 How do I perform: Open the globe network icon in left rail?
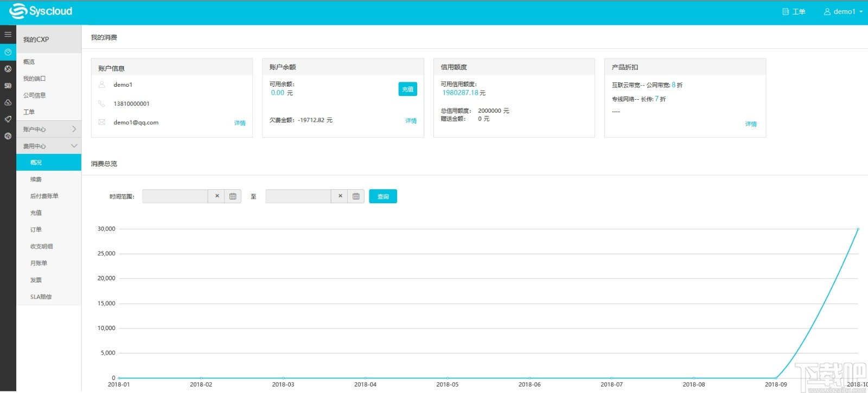pyautogui.click(x=8, y=69)
